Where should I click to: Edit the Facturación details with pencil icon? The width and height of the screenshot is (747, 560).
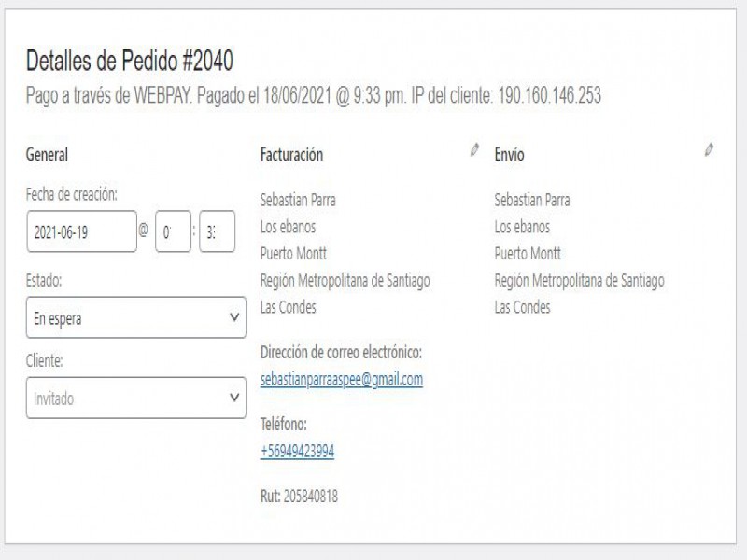pos(474,149)
